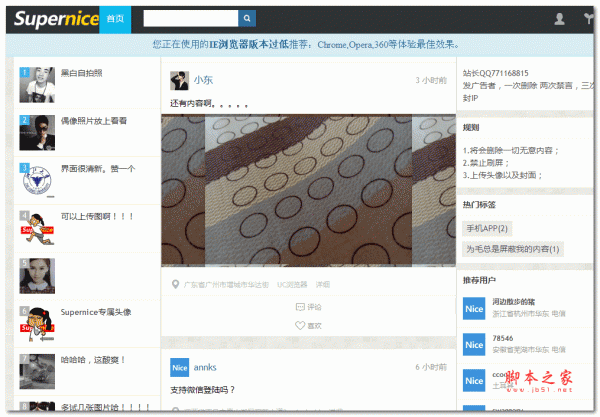Click the 支持微信登陆吗？ post text
The height and width of the screenshot is (417, 600).
(202, 390)
